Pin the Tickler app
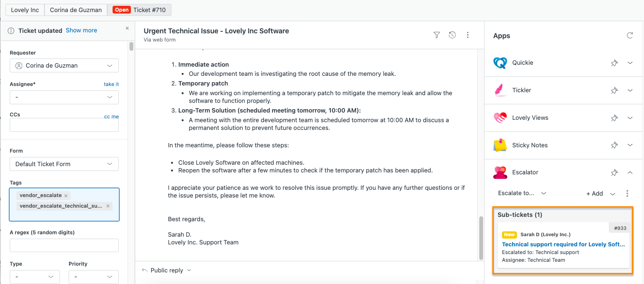This screenshot has height=284, width=644. tap(615, 90)
